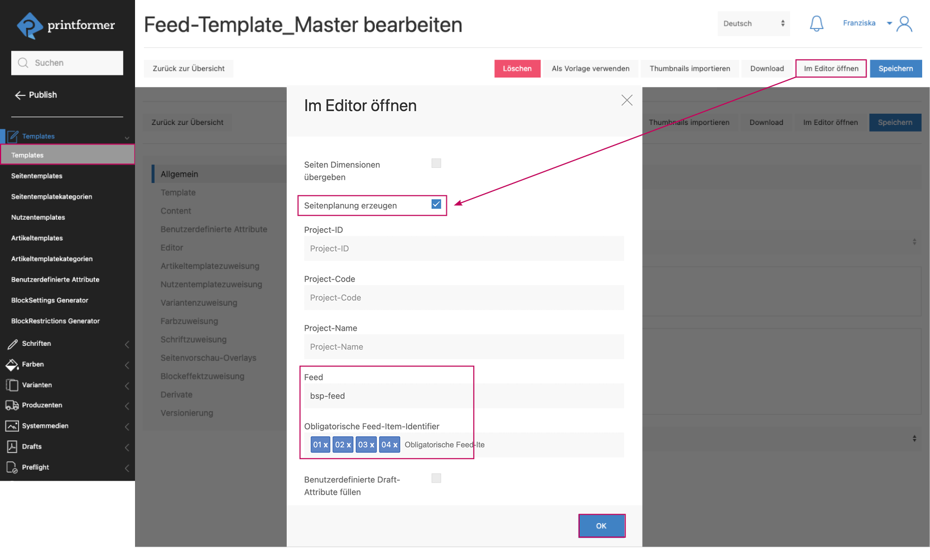The width and height of the screenshot is (930, 560).
Task: Click into the Project-ID field
Action: pos(463,249)
